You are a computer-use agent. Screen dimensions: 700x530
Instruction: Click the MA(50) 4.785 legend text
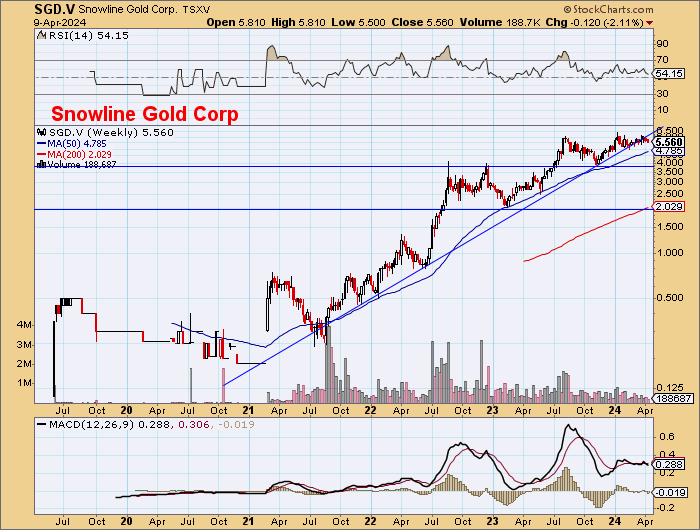tap(77, 143)
